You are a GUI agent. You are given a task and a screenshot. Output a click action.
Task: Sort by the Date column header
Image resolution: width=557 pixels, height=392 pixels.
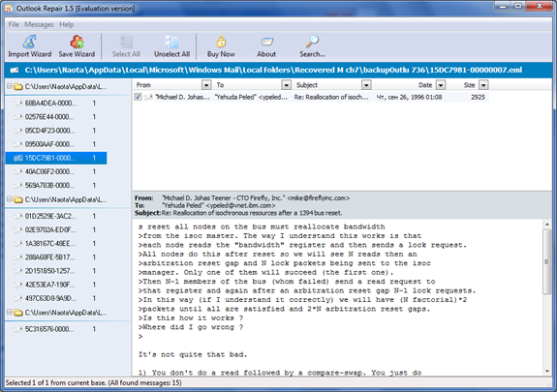pos(425,85)
